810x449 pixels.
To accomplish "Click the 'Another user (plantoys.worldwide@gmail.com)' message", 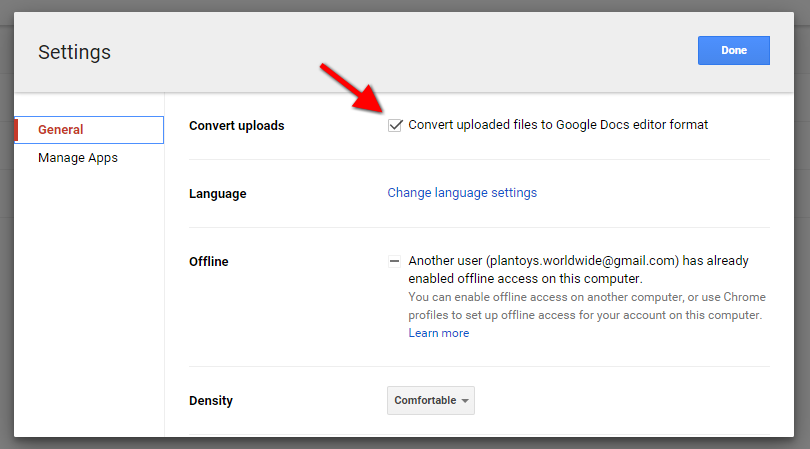I will tap(578, 270).
